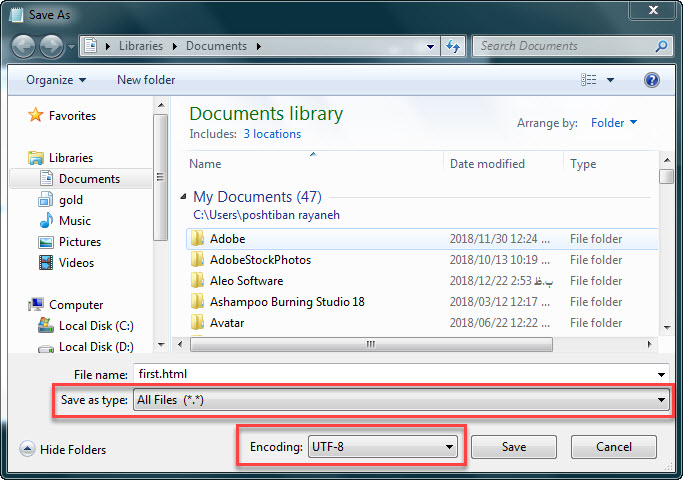Viewport: 683px width, 480px height.
Task: Select the Ashampoo Burning Studio 18 folder
Action: 287,302
